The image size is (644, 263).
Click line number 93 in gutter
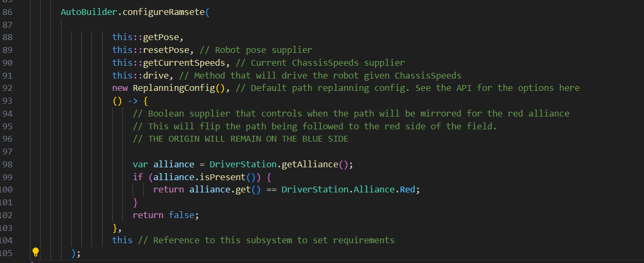[x=7, y=100]
